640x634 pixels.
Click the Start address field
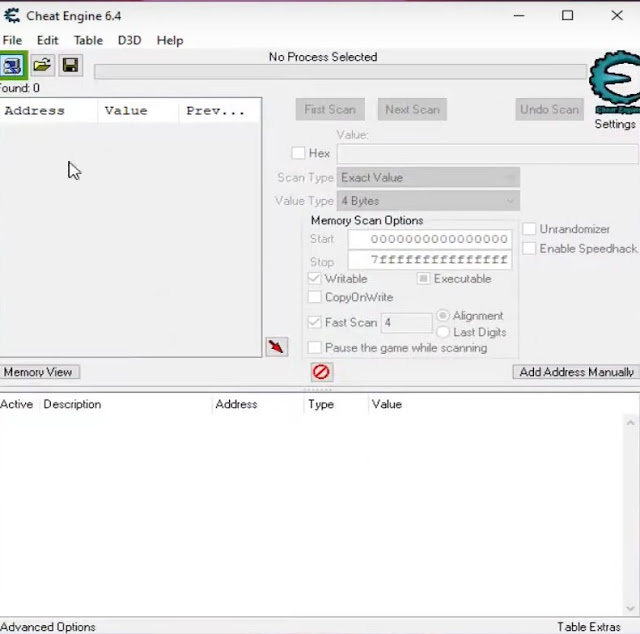[x=430, y=239]
